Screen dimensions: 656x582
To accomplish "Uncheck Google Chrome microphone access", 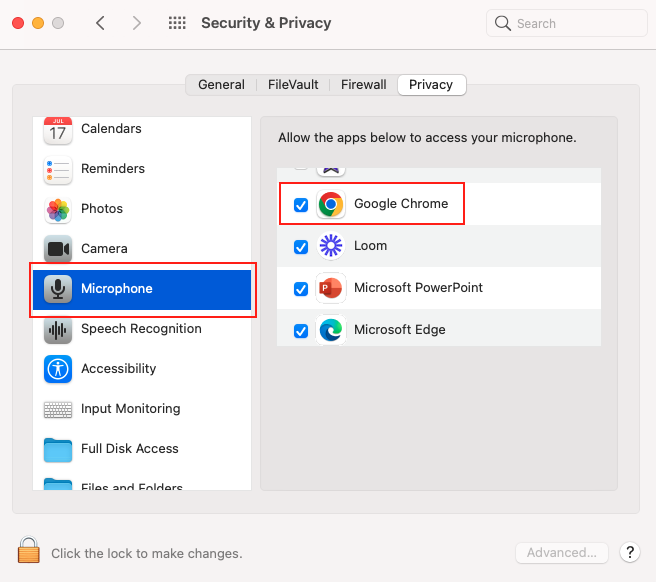I will point(301,205).
